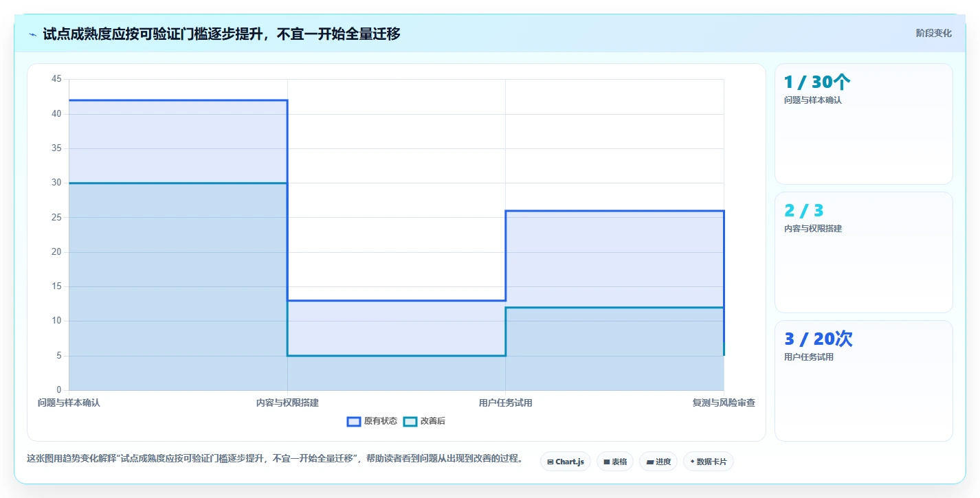Click the 改善后 legend label
This screenshot has width=980, height=498.
point(433,422)
